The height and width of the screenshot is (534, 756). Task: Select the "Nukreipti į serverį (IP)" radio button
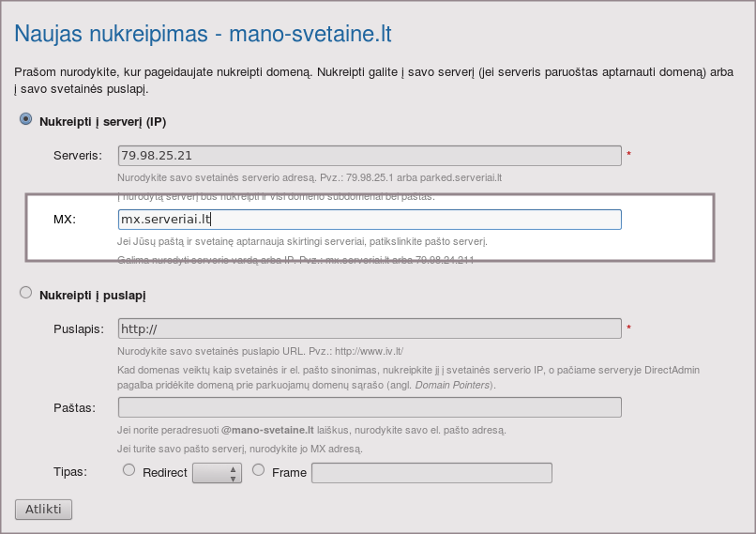point(26,119)
